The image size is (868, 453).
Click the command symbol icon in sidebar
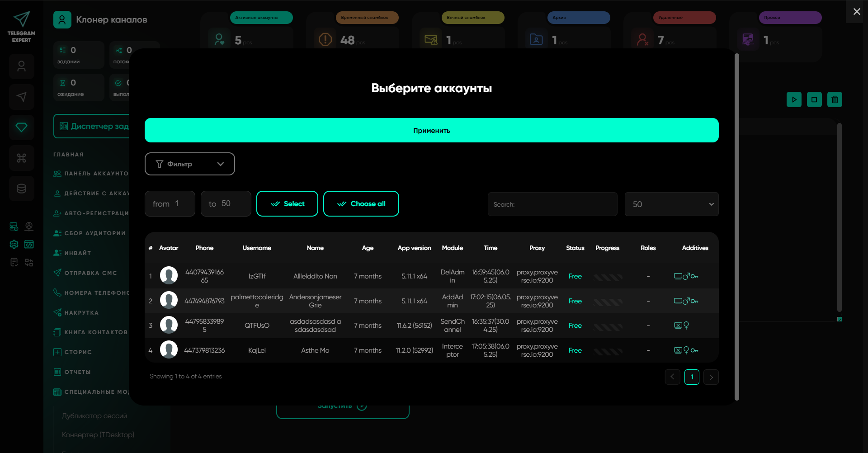point(21,158)
